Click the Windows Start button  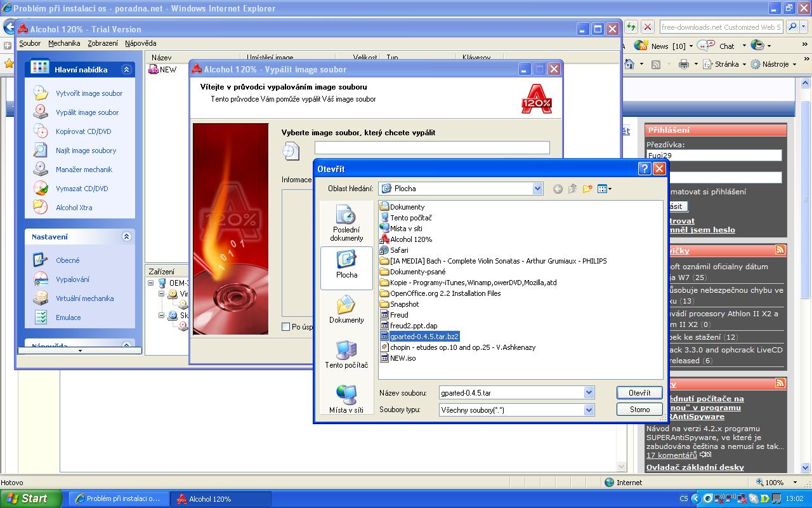coord(30,498)
